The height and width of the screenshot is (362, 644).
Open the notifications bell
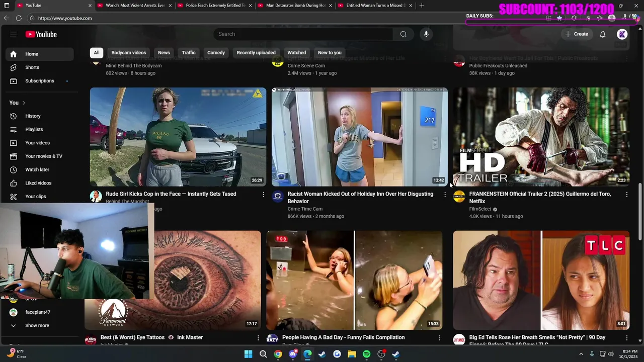[x=602, y=34]
